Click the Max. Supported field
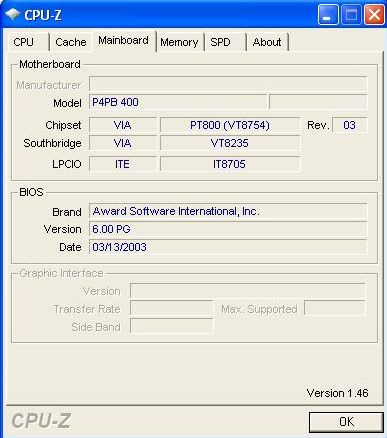This screenshot has height=438, width=387. (335, 308)
